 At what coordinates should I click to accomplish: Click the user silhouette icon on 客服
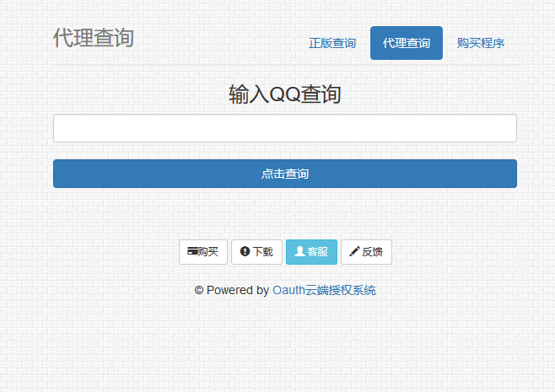(299, 251)
